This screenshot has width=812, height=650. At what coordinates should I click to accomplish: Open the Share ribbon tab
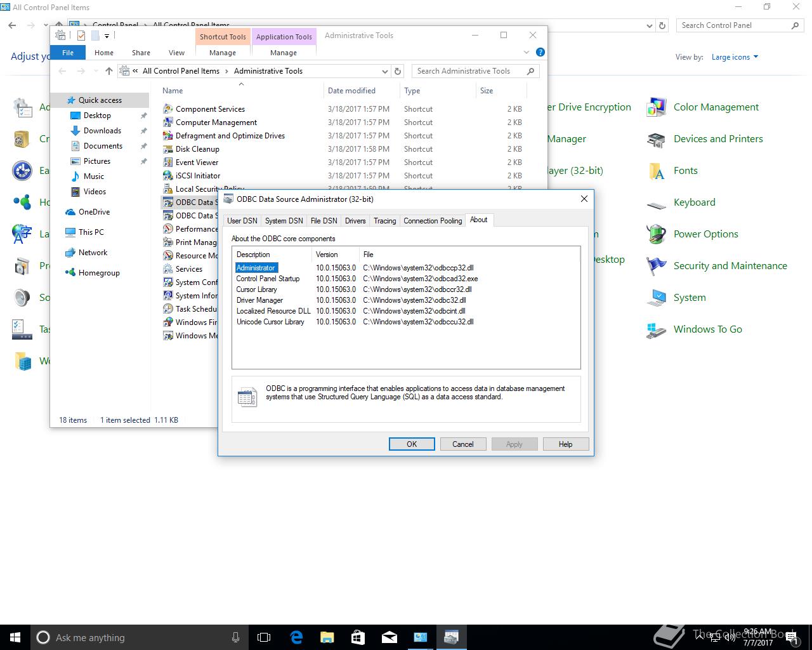click(141, 53)
